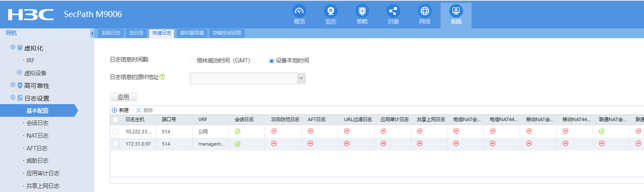Click the 新建 plus icon
Viewport: 644px width, 192px height.
(x=115, y=110)
